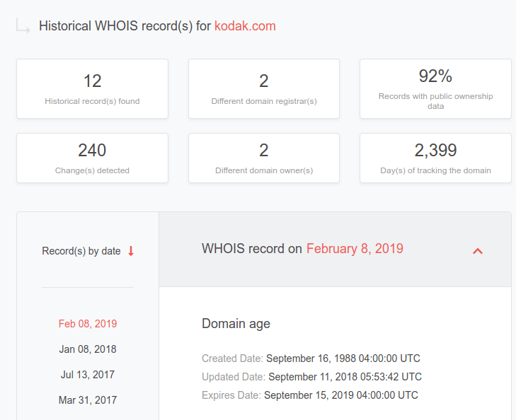This screenshot has height=420, width=516.
Task: Select the Feb 08, 2019 record
Action: pyautogui.click(x=88, y=324)
